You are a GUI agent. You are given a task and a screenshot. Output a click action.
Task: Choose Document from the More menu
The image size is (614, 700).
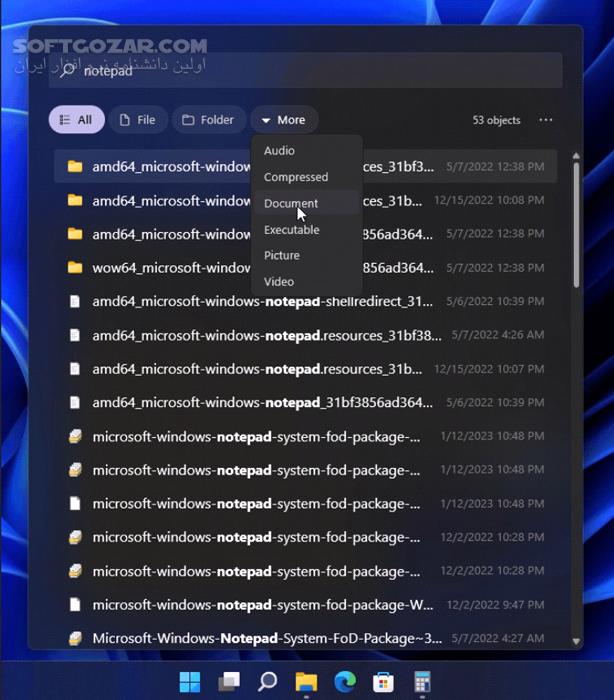click(307, 204)
